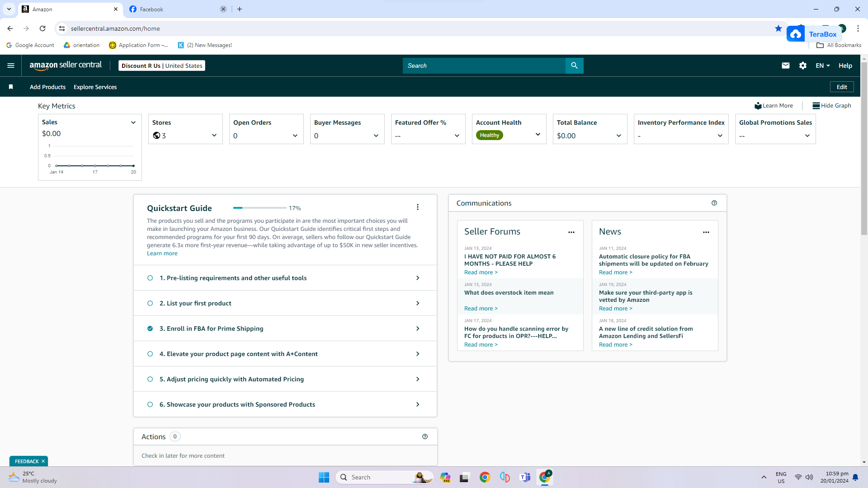Click the bookmark flag icon in navigation bar
The width and height of the screenshot is (868, 488).
coord(11,87)
